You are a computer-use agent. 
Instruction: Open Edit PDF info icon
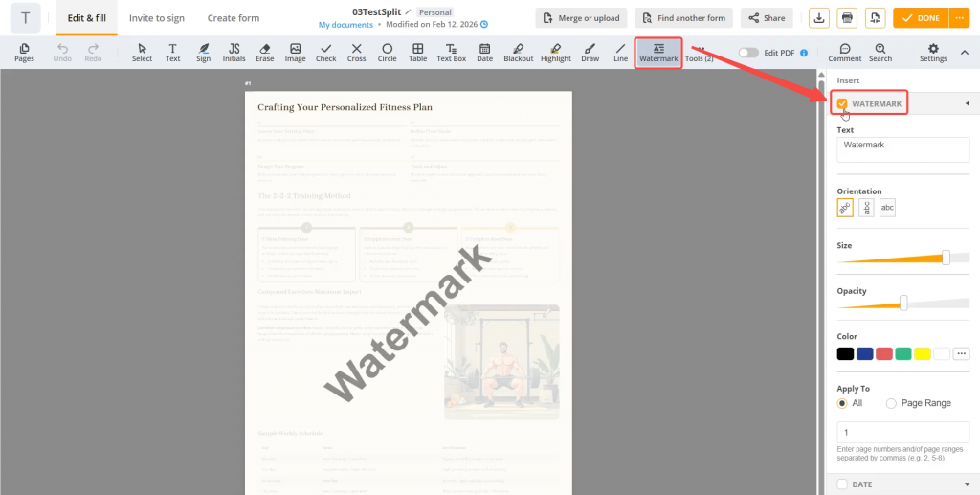coord(804,53)
